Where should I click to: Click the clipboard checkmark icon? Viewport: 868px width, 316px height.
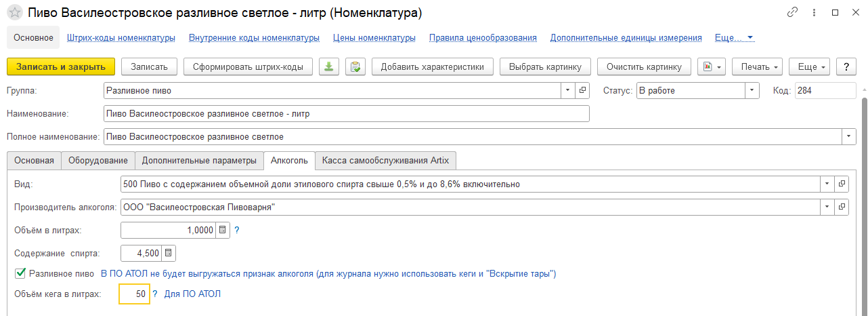coord(355,66)
